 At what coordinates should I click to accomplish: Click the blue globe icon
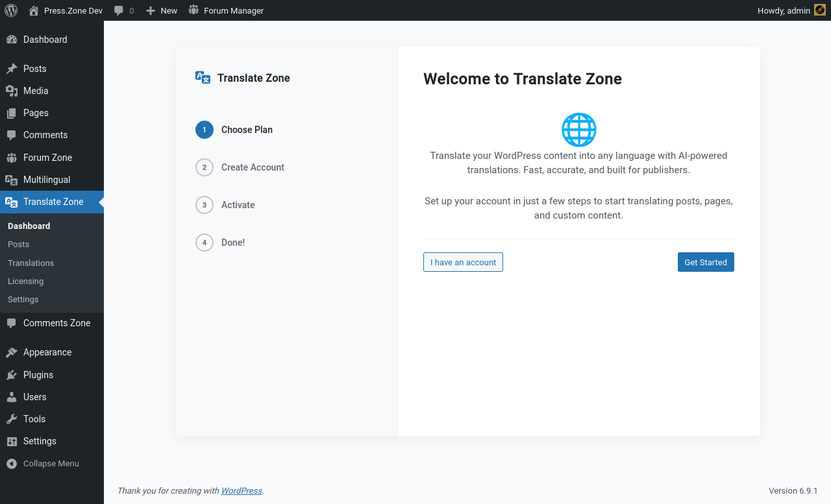point(578,130)
